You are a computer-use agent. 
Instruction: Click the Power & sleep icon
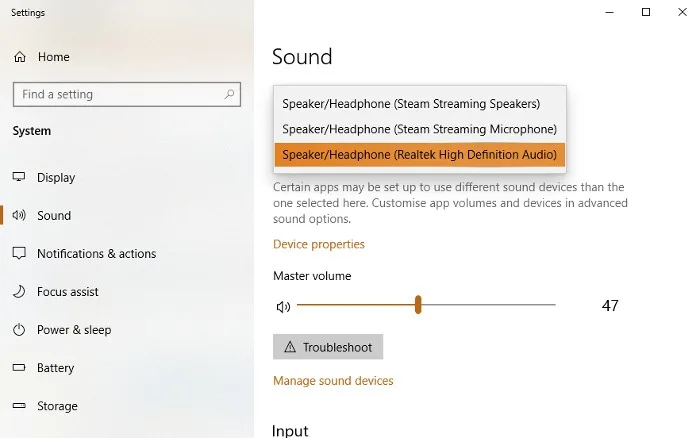[19, 330]
